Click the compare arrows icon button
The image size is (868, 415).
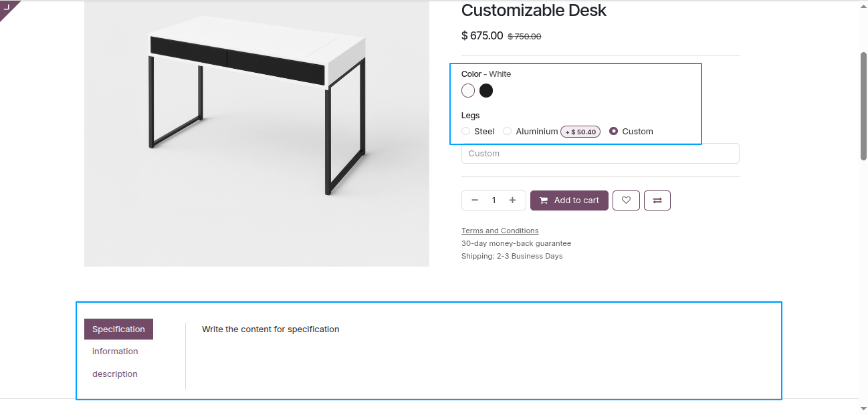[x=657, y=200]
